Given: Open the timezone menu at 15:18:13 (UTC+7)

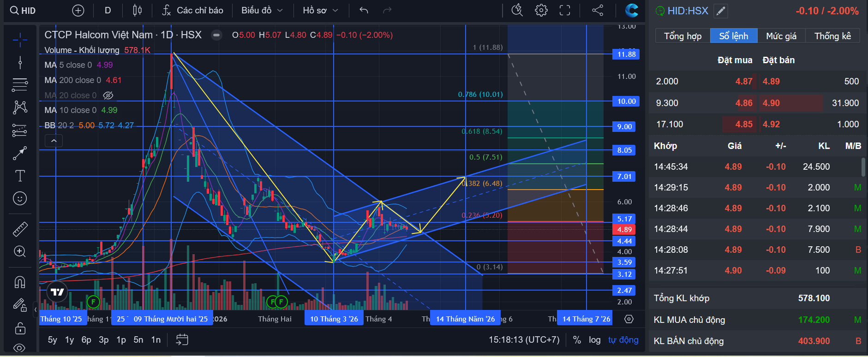Looking at the screenshot, I should 524,340.
